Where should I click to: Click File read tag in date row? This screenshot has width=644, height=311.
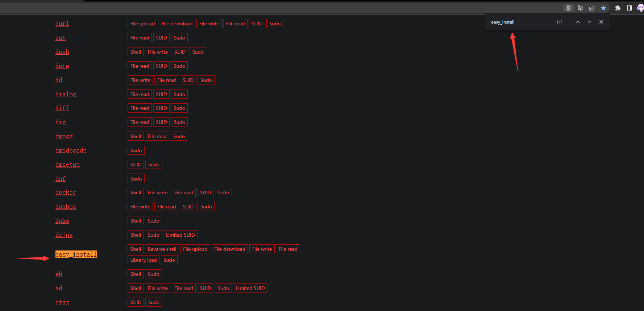(x=140, y=66)
